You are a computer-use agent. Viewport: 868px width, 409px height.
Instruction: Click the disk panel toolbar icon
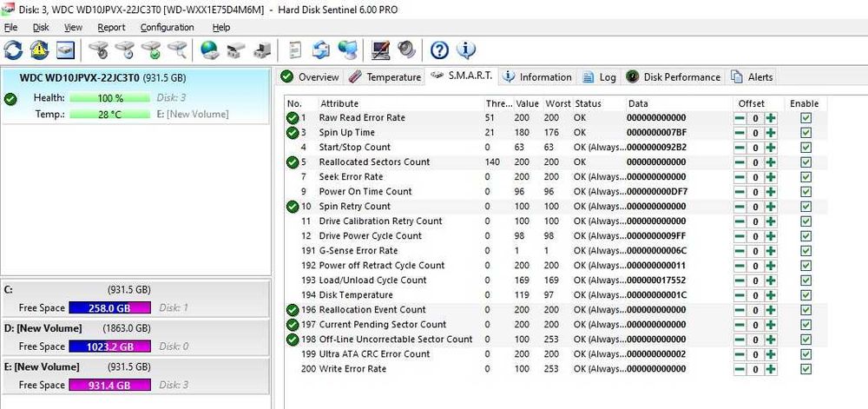tap(65, 50)
